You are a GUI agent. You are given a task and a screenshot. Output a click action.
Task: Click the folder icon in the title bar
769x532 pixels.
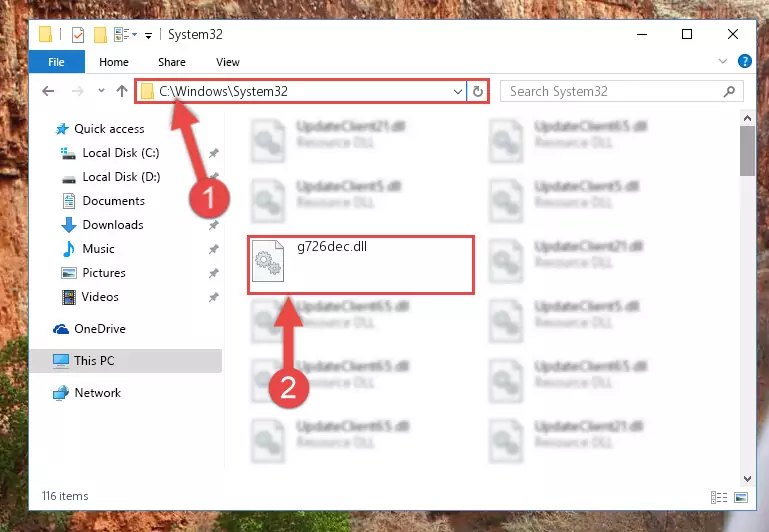[46, 34]
